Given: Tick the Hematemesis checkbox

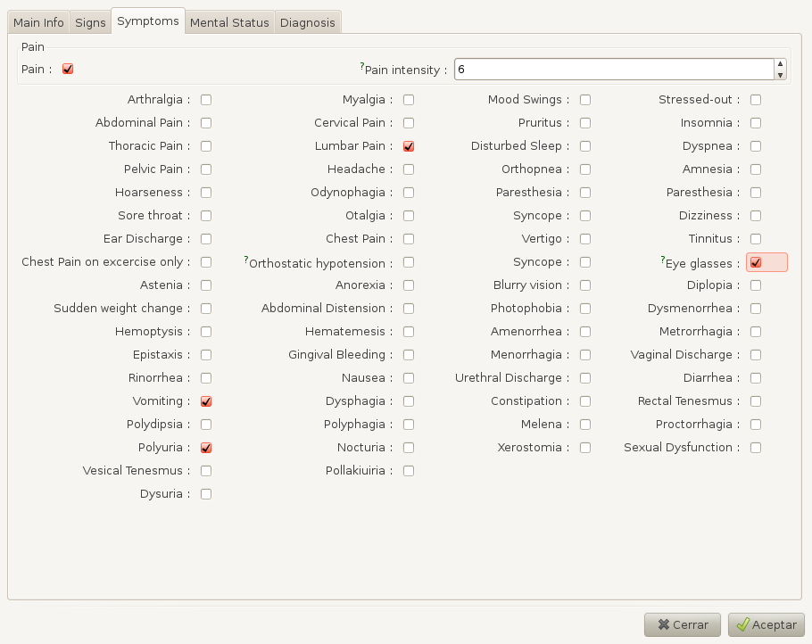Looking at the screenshot, I should pos(409,332).
